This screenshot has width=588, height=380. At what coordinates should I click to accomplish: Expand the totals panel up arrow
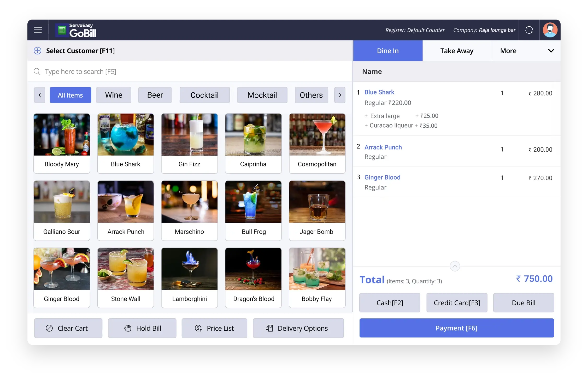tap(455, 266)
